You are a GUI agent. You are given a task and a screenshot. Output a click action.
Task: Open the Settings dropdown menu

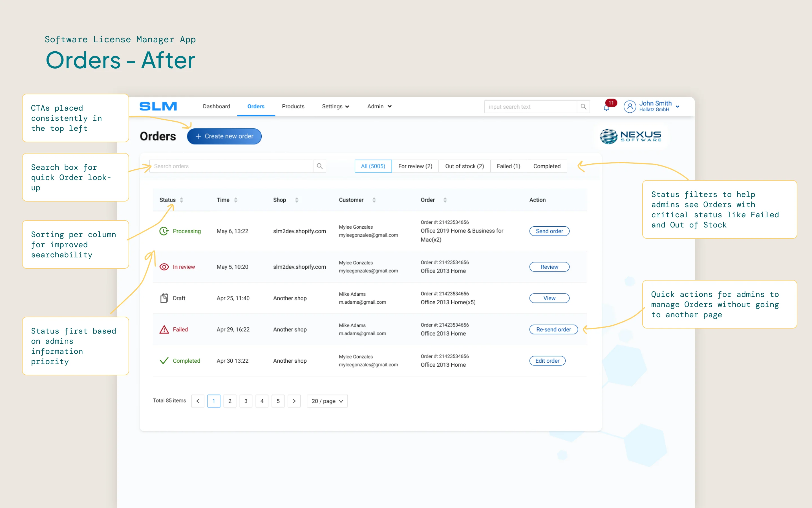[x=336, y=106]
